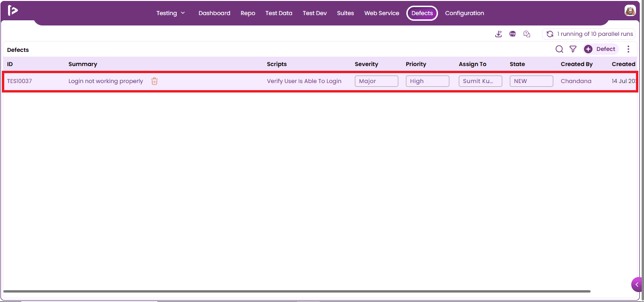Open the Test Dev tab
The height and width of the screenshot is (302, 644).
[315, 13]
